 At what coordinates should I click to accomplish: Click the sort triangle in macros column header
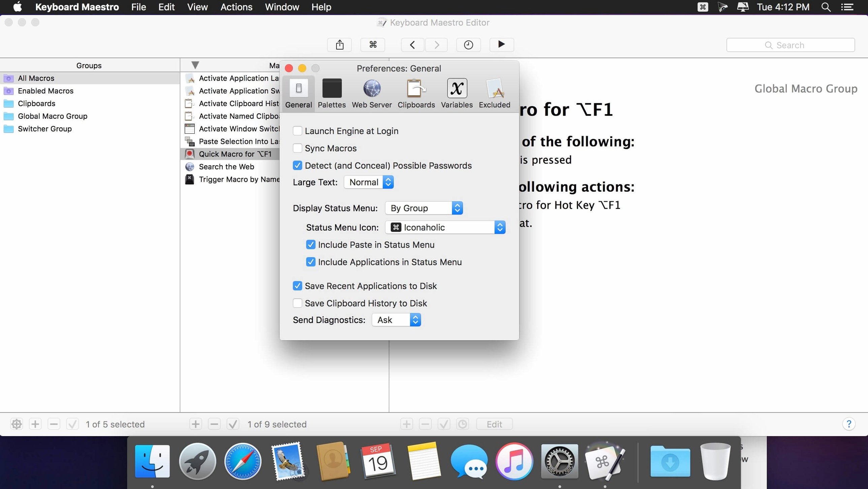click(195, 65)
